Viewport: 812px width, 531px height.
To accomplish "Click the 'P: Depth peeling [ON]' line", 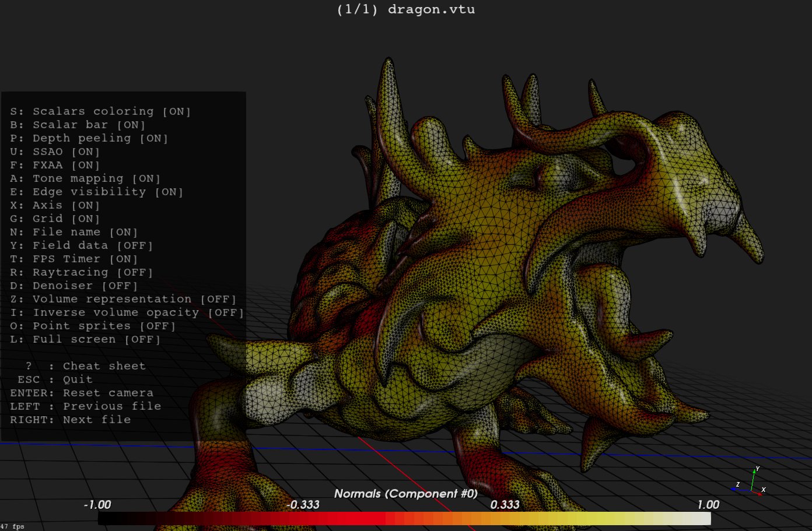I will tap(89, 138).
